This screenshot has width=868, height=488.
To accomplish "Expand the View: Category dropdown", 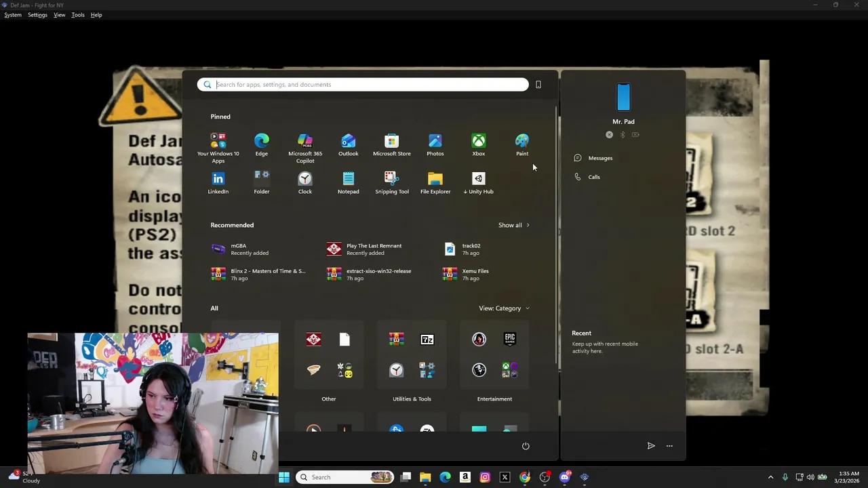I will coord(504,308).
